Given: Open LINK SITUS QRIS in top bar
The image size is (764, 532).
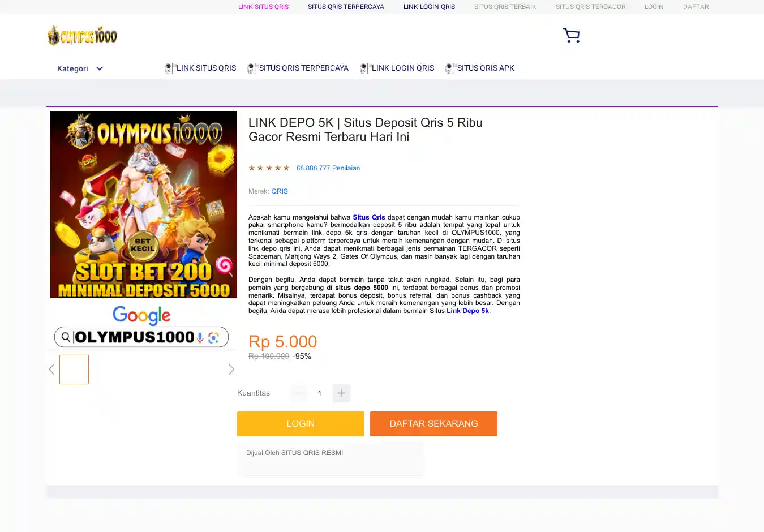Looking at the screenshot, I should point(263,7).
